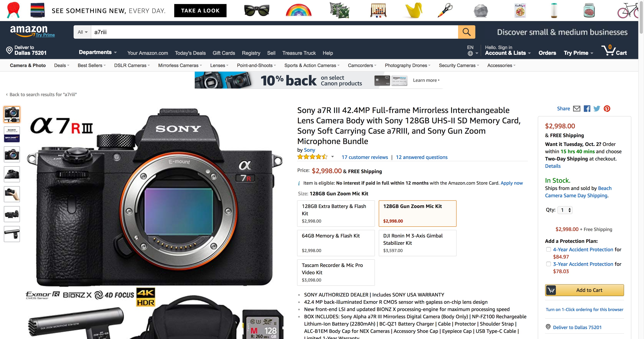The image size is (644, 339).
Task: Open the 17 customer reviews link
Action: (365, 157)
